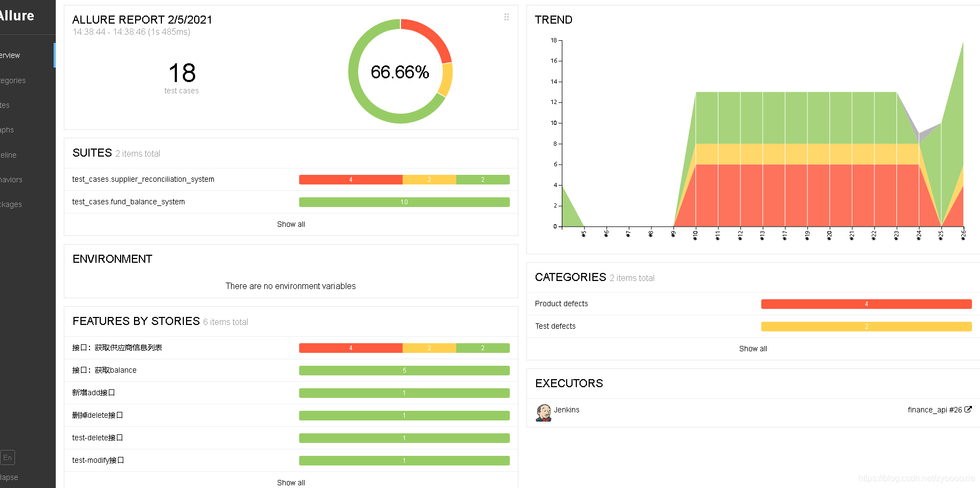This screenshot has width=980, height=488.
Task: Click the red Product defects bar
Action: pyautogui.click(x=866, y=304)
